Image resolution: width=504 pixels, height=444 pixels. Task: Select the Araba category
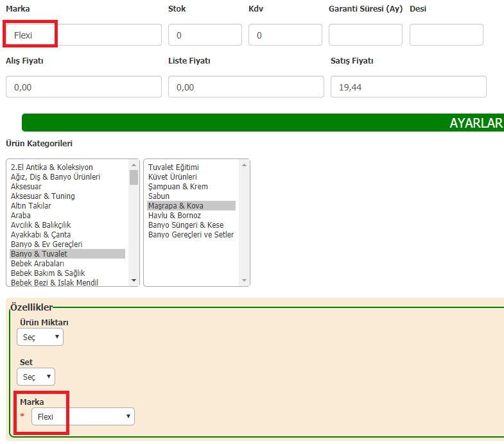67,215
